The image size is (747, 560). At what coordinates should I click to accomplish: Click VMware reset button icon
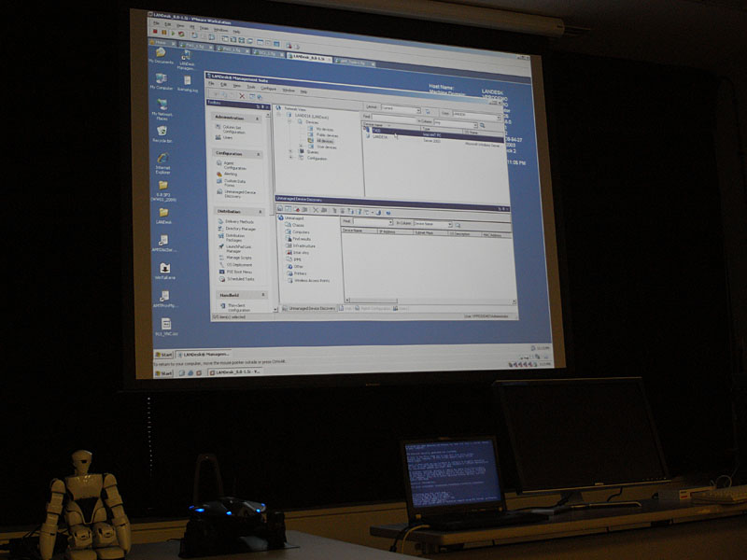click(x=181, y=35)
